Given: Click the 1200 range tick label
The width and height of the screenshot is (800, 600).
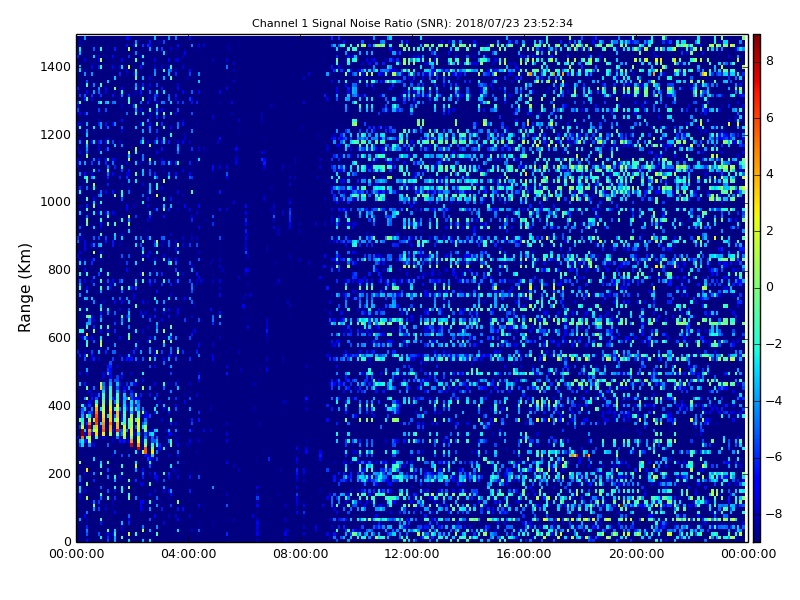Looking at the screenshot, I should tap(56, 135).
